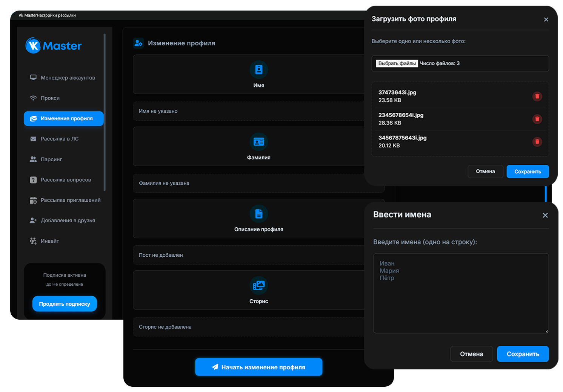
Task: Go to Прокси section
Action: click(x=50, y=98)
